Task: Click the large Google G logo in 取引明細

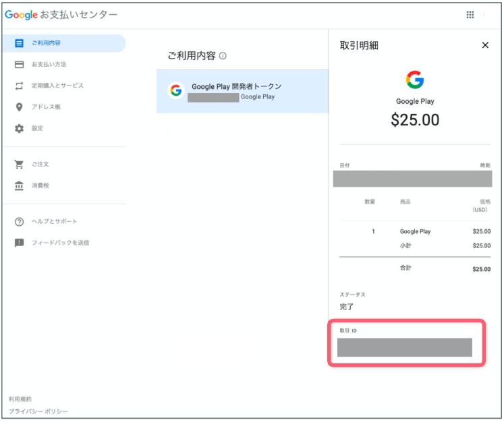Action: point(415,80)
